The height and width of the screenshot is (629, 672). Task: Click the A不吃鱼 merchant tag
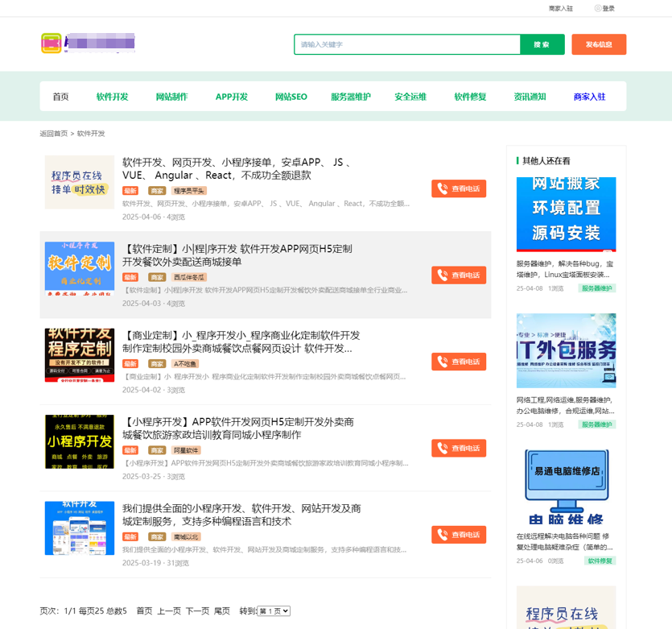pyautogui.click(x=185, y=364)
